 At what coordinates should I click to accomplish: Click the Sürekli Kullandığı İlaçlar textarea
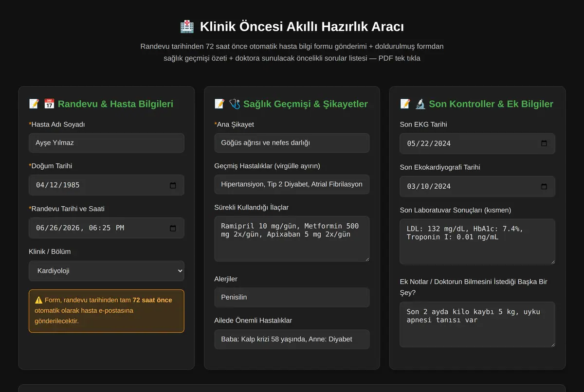pos(292,239)
